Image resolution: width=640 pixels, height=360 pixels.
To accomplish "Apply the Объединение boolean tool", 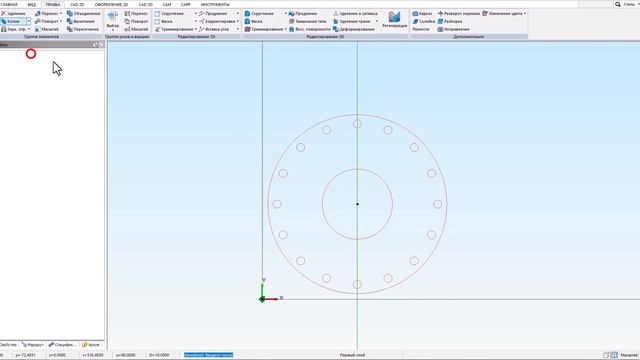I will coord(83,13).
